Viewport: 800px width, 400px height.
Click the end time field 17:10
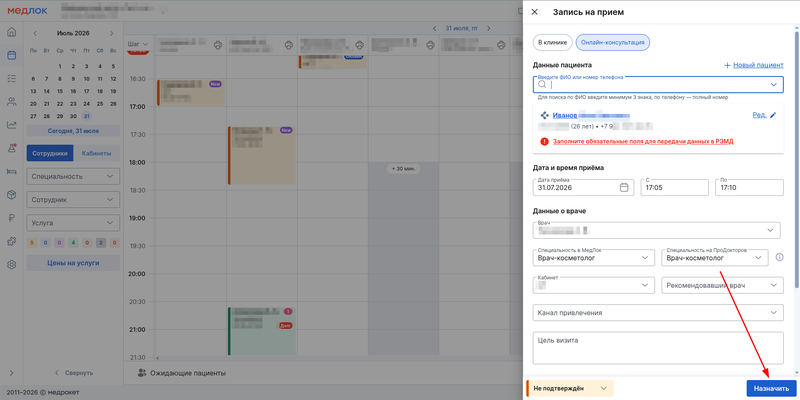pyautogui.click(x=749, y=187)
